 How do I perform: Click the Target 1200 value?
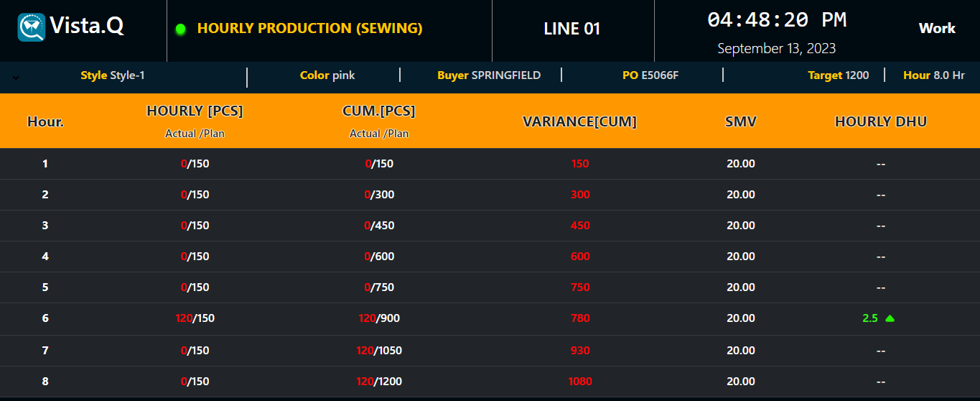pos(838,75)
